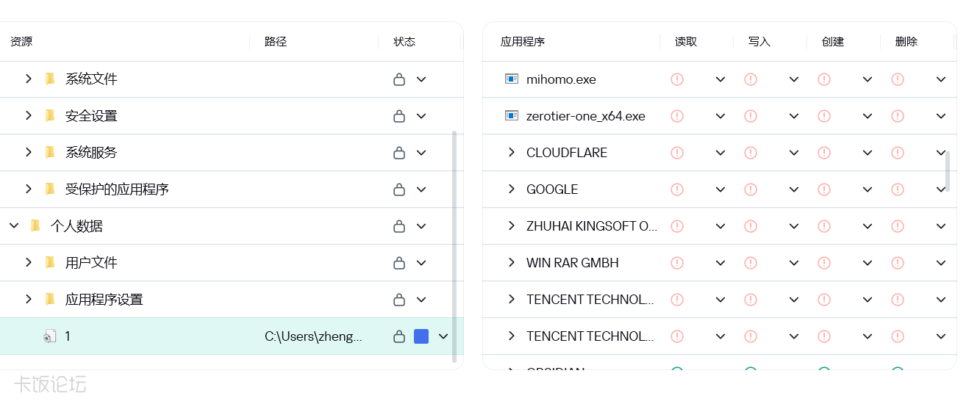Open status dropdown for 安全设置
This screenshot has height=401, width=980.
pos(421,116)
